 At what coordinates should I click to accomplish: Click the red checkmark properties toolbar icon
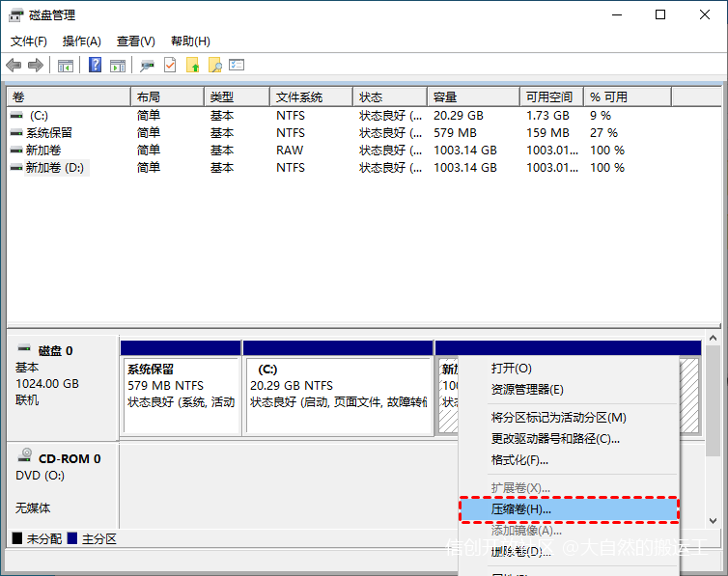(x=170, y=65)
